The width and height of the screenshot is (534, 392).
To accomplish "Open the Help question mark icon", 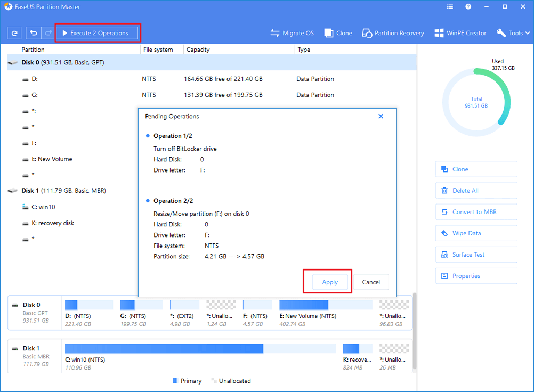I will point(468,6).
